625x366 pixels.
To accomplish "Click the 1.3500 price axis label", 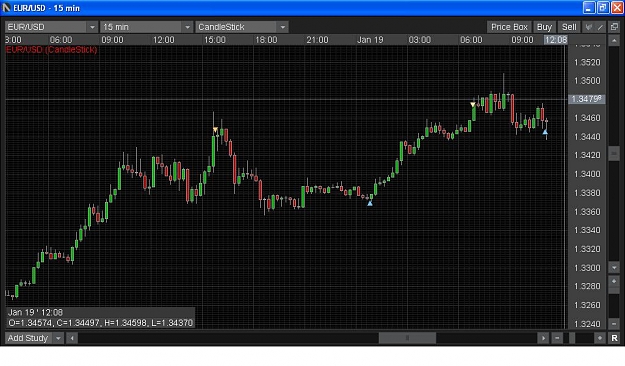I will (587, 81).
